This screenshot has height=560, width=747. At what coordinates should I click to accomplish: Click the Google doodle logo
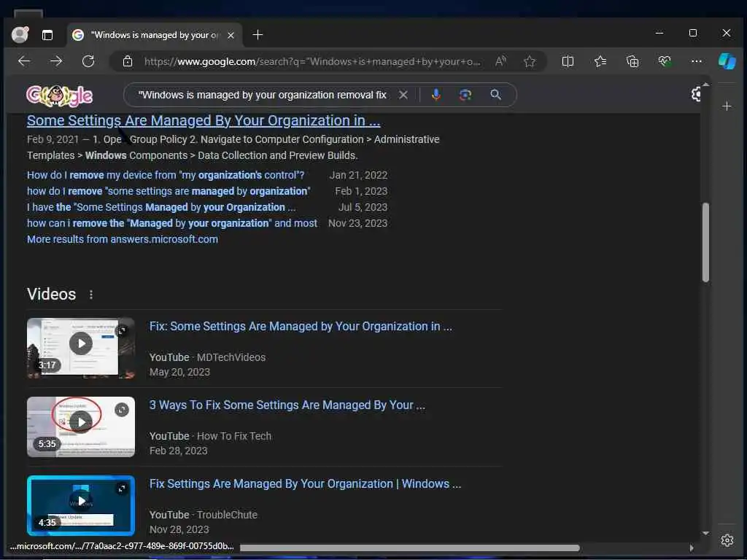tap(60, 96)
